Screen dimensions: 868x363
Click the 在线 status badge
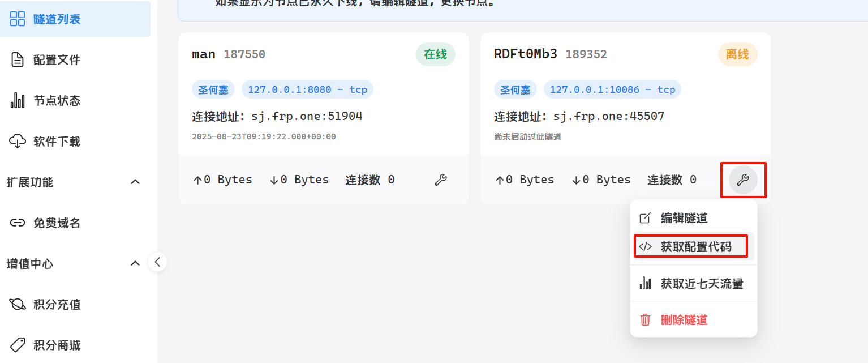coord(435,54)
